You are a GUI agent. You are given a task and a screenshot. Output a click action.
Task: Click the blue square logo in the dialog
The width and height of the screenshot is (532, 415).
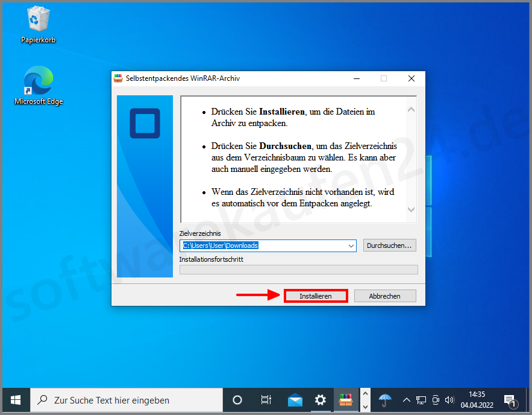coord(145,123)
